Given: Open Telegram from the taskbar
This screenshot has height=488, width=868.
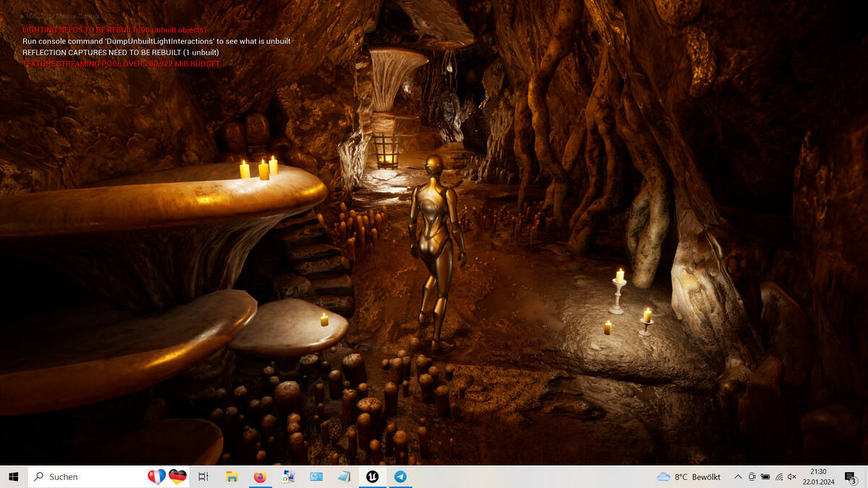Looking at the screenshot, I should click(x=400, y=476).
